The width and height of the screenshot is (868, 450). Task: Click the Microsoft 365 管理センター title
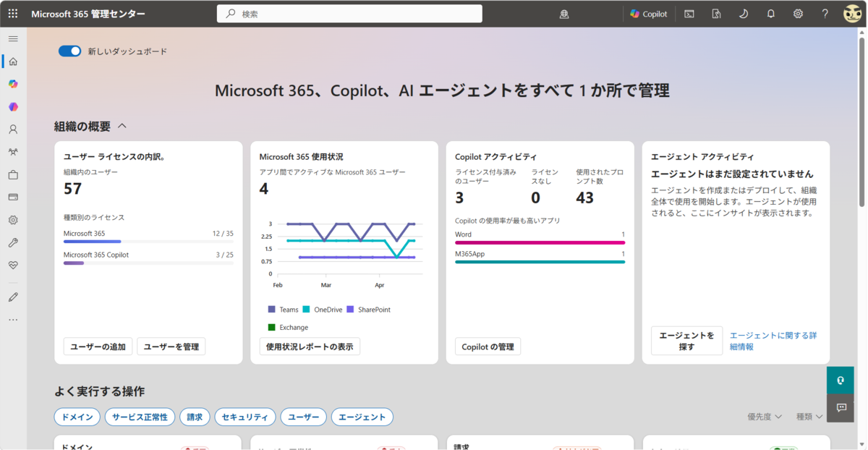tap(88, 14)
